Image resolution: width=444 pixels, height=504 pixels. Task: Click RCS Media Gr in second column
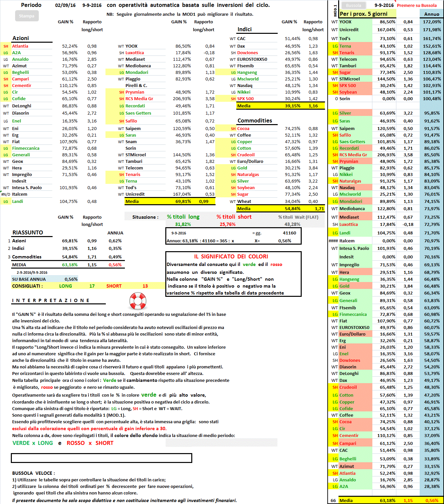pos(139,99)
